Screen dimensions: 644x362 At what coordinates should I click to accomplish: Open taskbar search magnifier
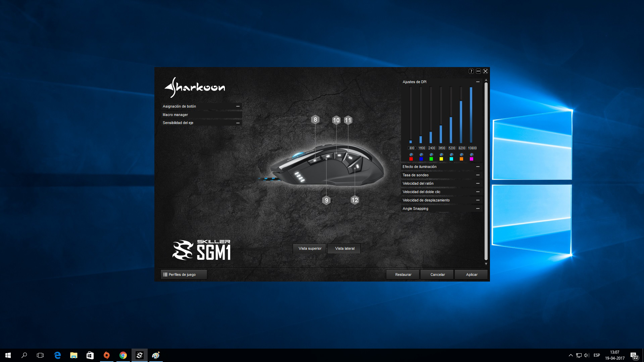(x=24, y=355)
